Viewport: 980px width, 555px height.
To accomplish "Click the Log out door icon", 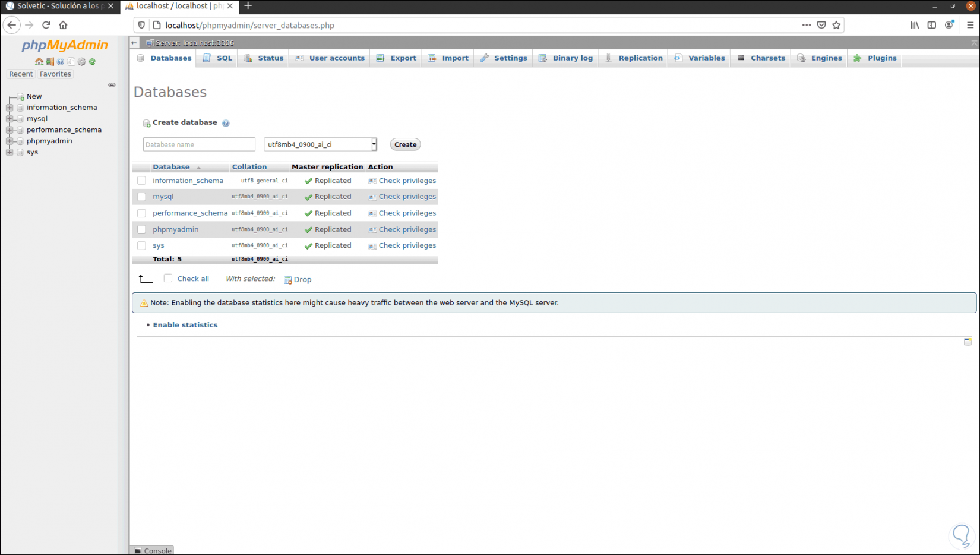I will pos(50,62).
